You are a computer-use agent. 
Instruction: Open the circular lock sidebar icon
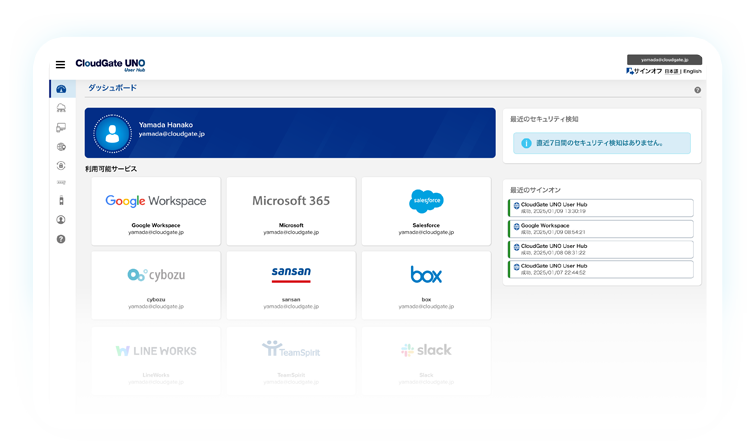click(61, 165)
